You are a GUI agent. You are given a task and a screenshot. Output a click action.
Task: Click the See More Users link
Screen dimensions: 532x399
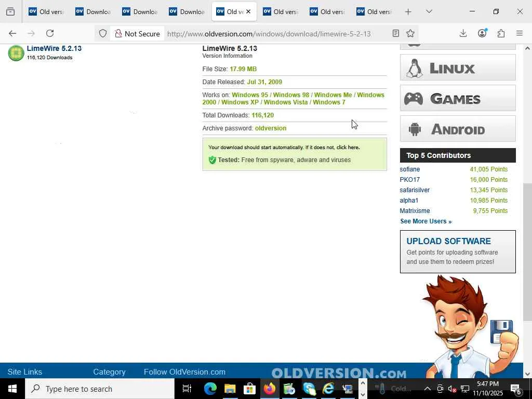click(426, 221)
